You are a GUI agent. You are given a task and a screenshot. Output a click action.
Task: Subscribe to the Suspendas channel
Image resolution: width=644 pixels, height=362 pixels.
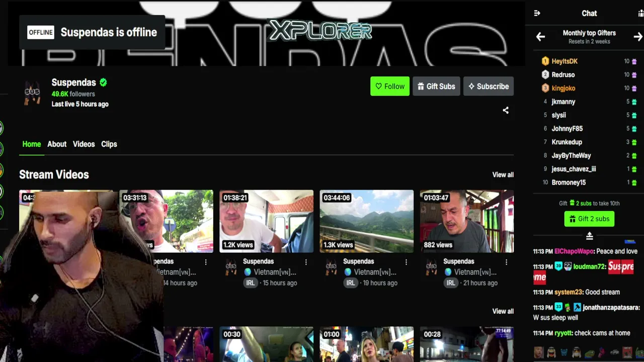(488, 86)
